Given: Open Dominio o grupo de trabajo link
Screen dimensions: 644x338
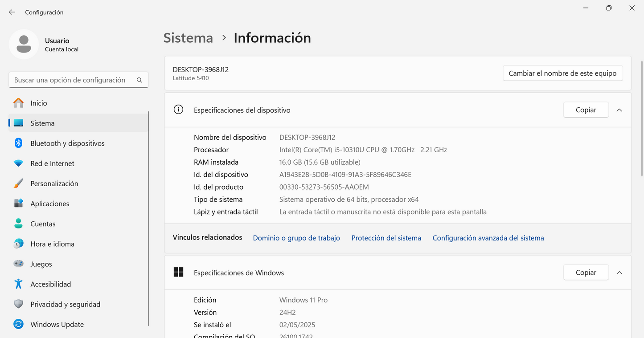Looking at the screenshot, I should coord(296,238).
